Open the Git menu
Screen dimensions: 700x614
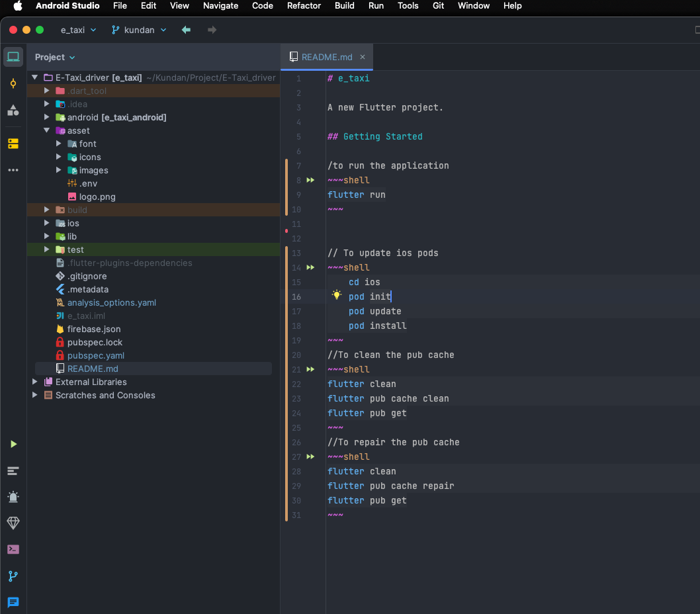(x=438, y=6)
